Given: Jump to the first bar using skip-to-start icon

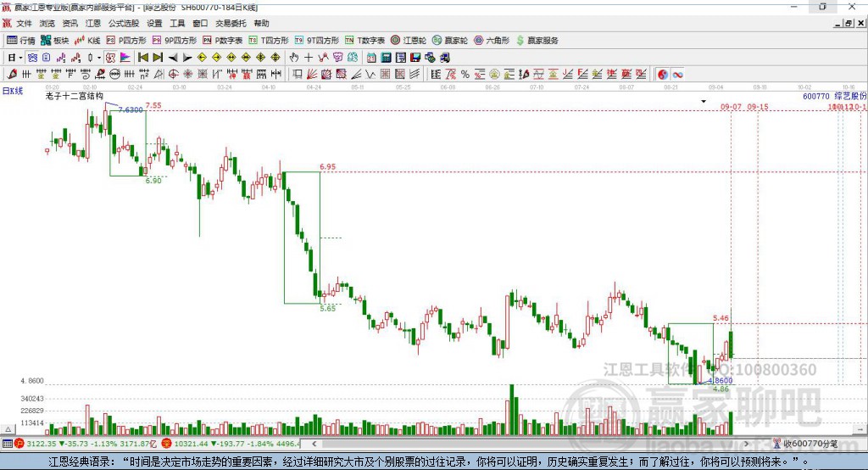Looking at the screenshot, I should coord(142,57).
